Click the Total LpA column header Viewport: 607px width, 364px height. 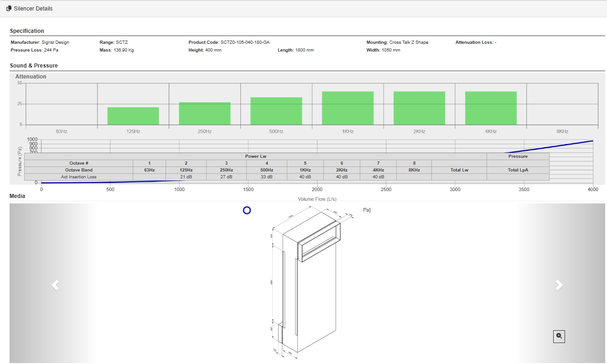click(x=518, y=170)
